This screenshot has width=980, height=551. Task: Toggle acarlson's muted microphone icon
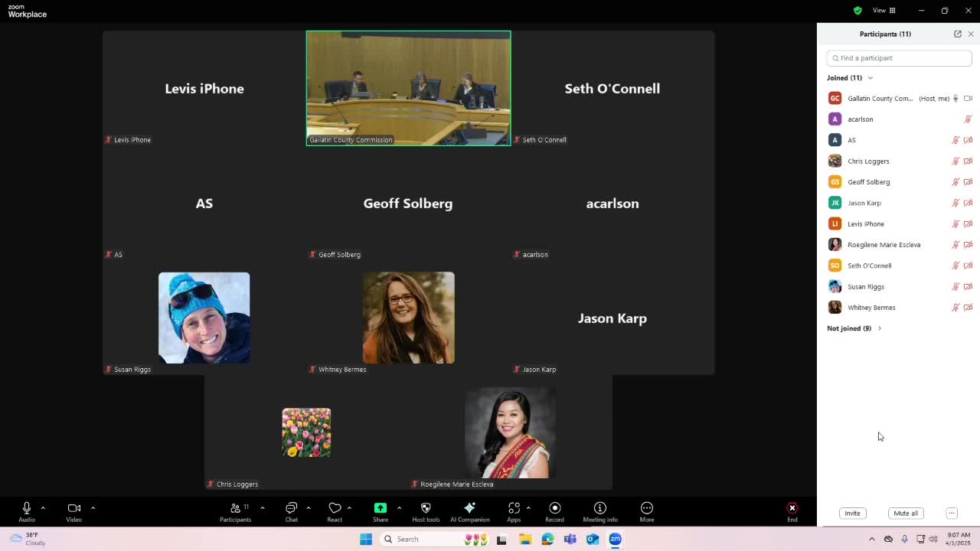(x=968, y=119)
